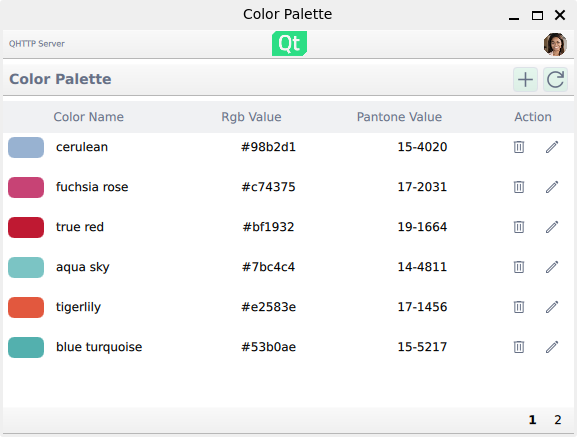Click the Action column header

pos(533,117)
